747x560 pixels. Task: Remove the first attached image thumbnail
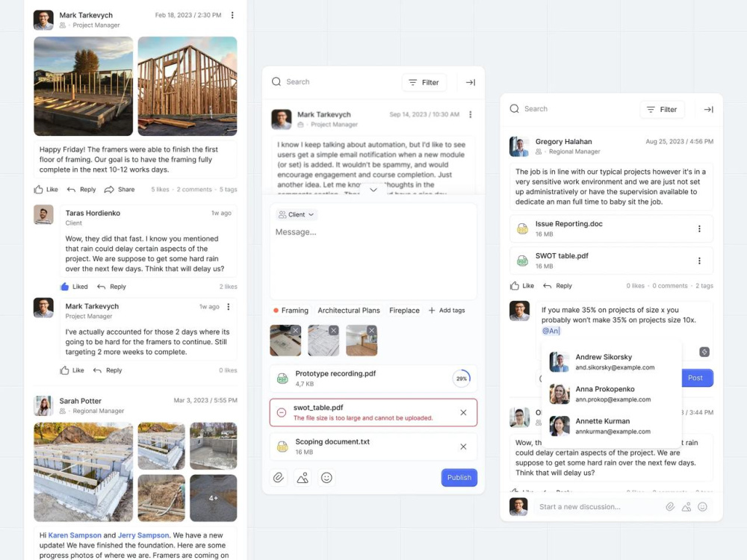[x=295, y=331]
